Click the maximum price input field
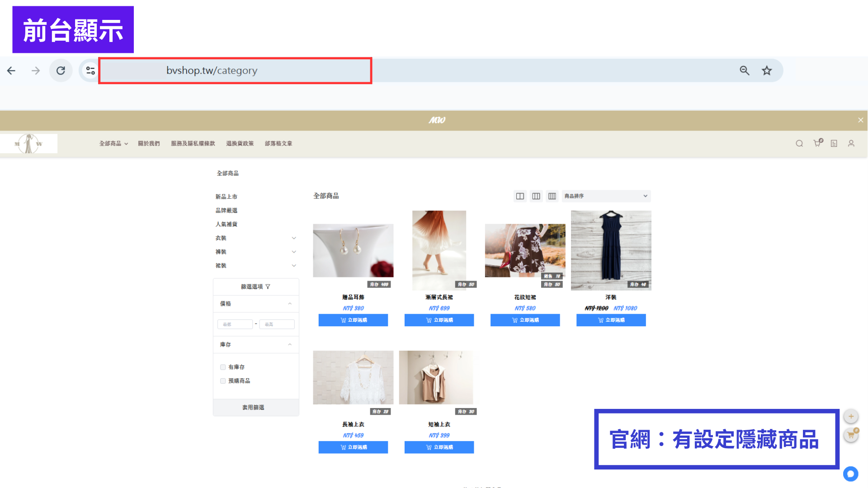868x488 pixels. tap(277, 324)
